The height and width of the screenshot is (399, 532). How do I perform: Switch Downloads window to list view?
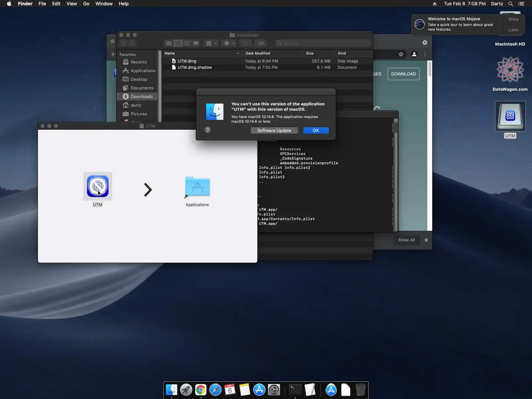click(178, 43)
